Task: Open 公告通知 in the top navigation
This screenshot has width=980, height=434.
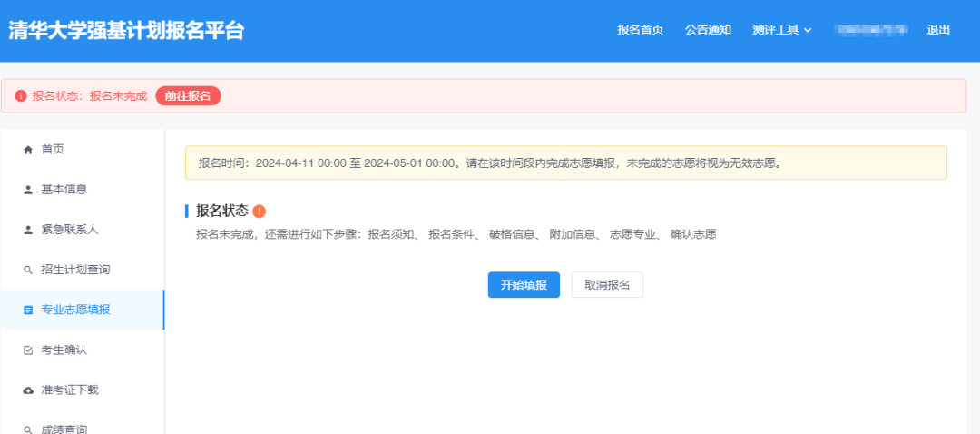Action: point(708,29)
